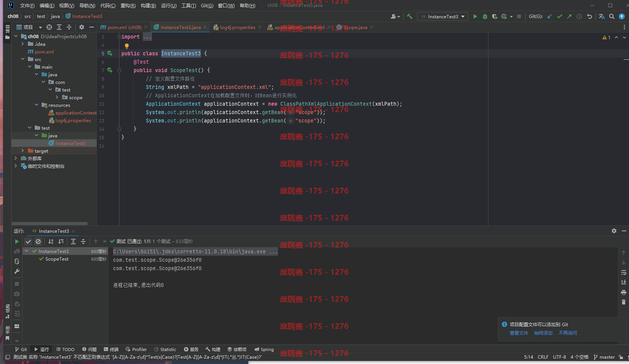Viewport: 629px width, 364px height.
Task: Open the Profiler tool window tab
Action: 136,350
